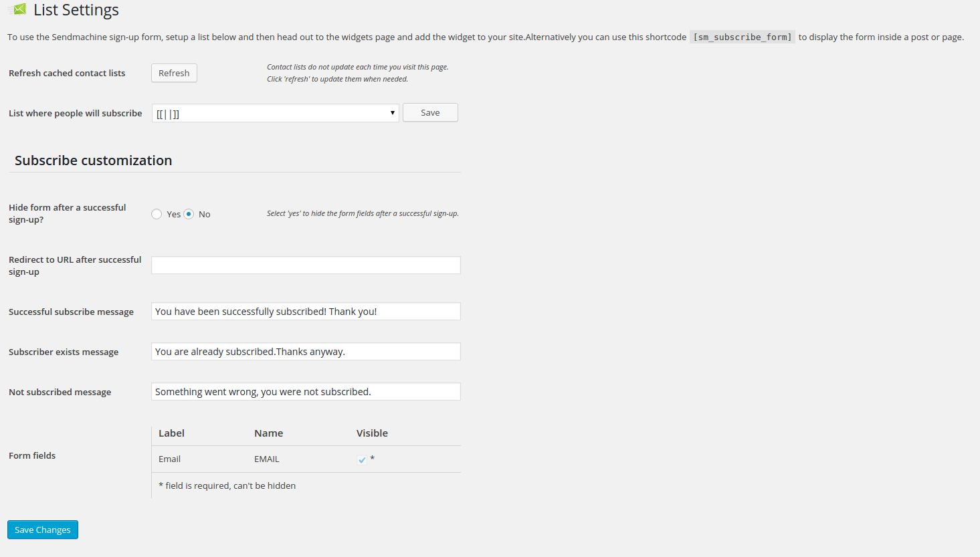The width and height of the screenshot is (980, 557).
Task: Click the blue Save Changes button
Action: pyautogui.click(x=43, y=530)
